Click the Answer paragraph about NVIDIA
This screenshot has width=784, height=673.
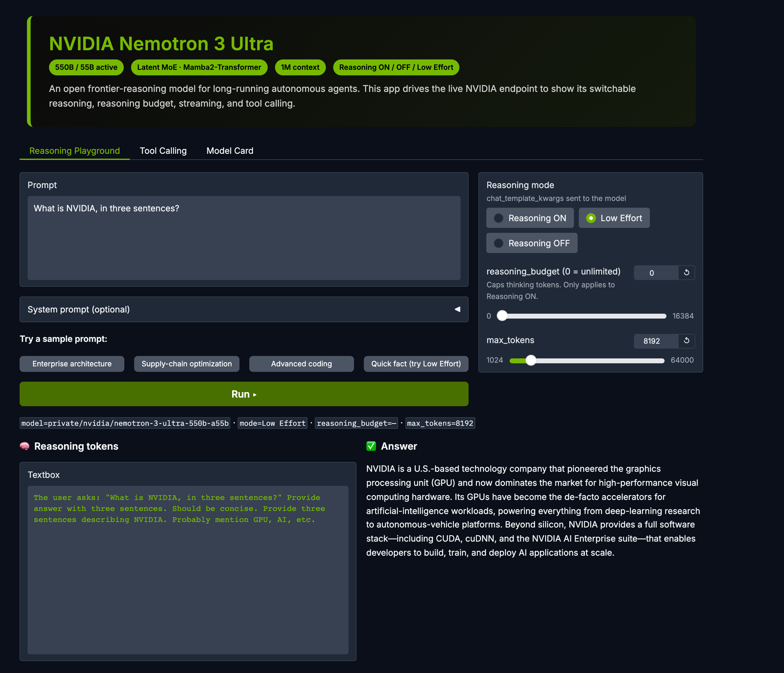533,511
